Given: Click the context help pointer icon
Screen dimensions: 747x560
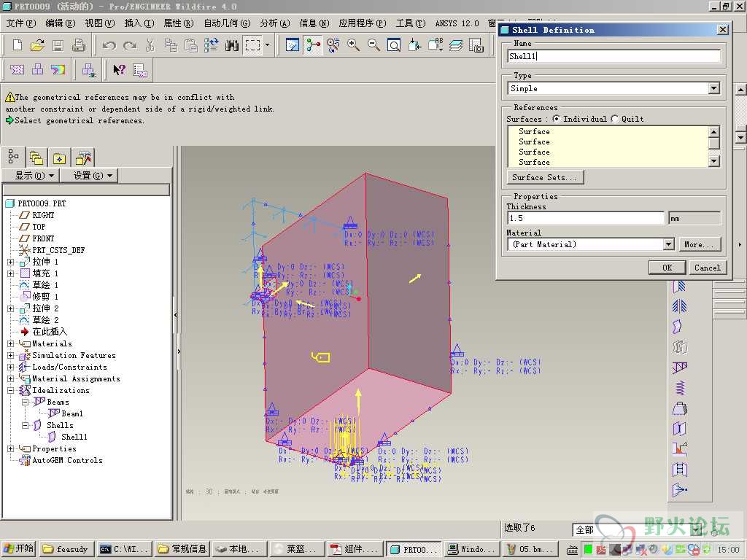Looking at the screenshot, I should point(119,70).
